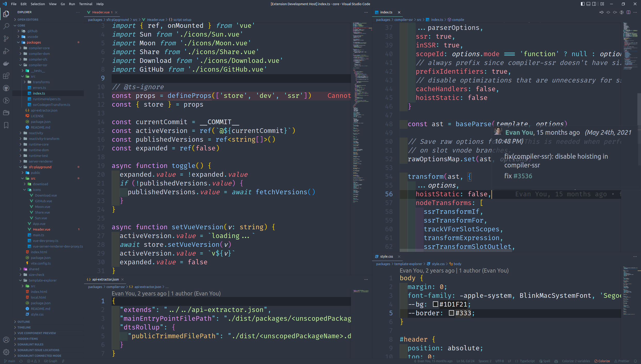This screenshot has width=641, height=364.
Task: Open notifications bell in status bar
Action: click(x=636, y=361)
